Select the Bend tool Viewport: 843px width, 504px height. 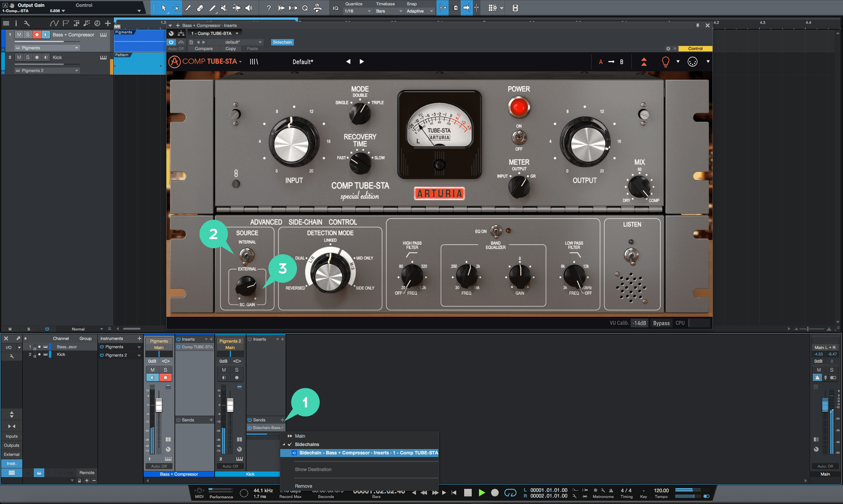pyautogui.click(x=236, y=7)
